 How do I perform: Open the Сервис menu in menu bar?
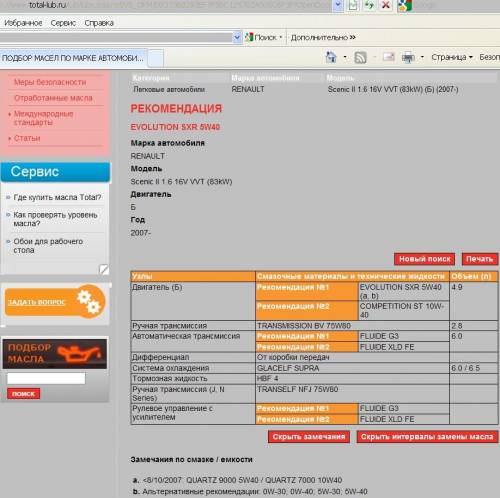63,23
